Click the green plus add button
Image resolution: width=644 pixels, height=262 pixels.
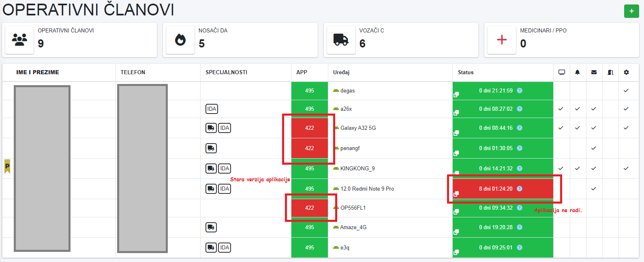(631, 11)
